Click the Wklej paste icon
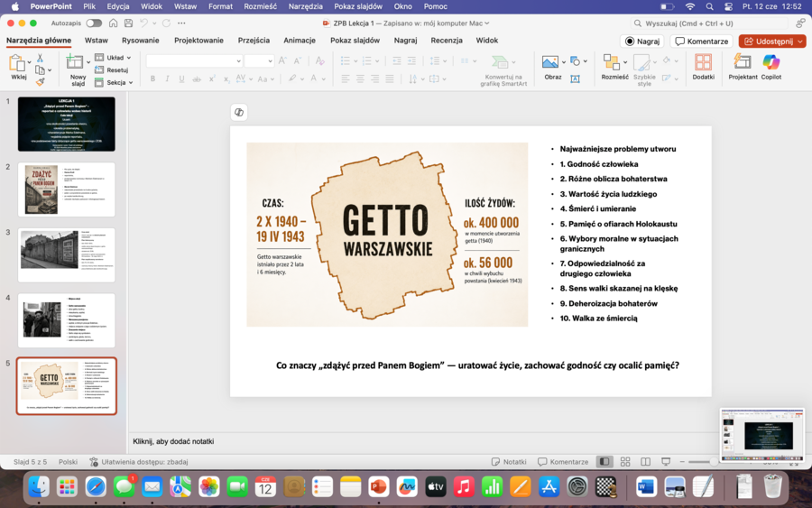 pos(16,63)
